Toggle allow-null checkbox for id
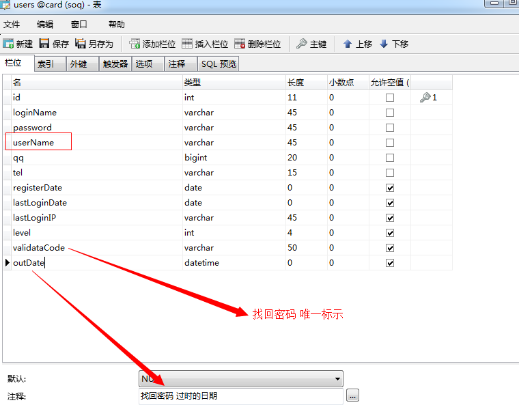 pos(390,98)
